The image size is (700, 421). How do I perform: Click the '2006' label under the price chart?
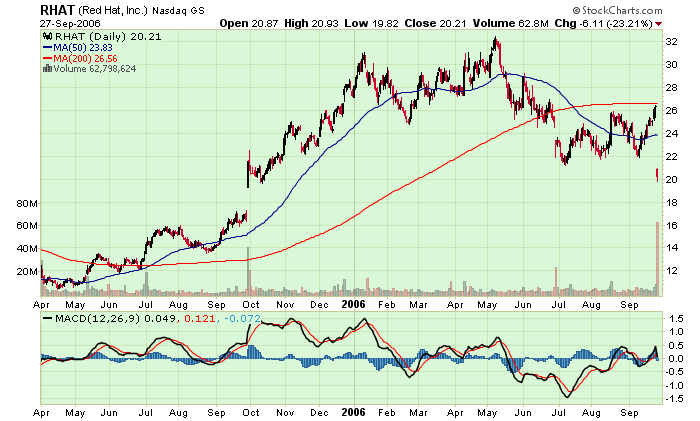(x=354, y=304)
